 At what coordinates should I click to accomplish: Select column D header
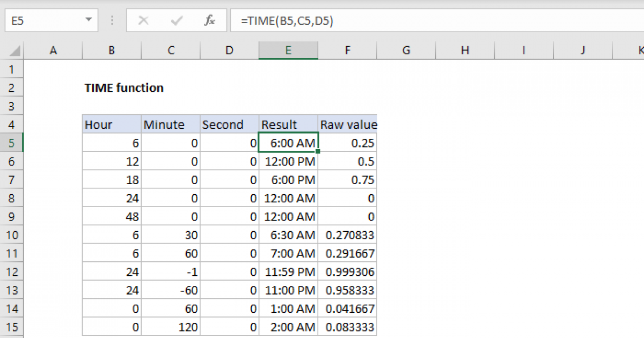tap(230, 50)
